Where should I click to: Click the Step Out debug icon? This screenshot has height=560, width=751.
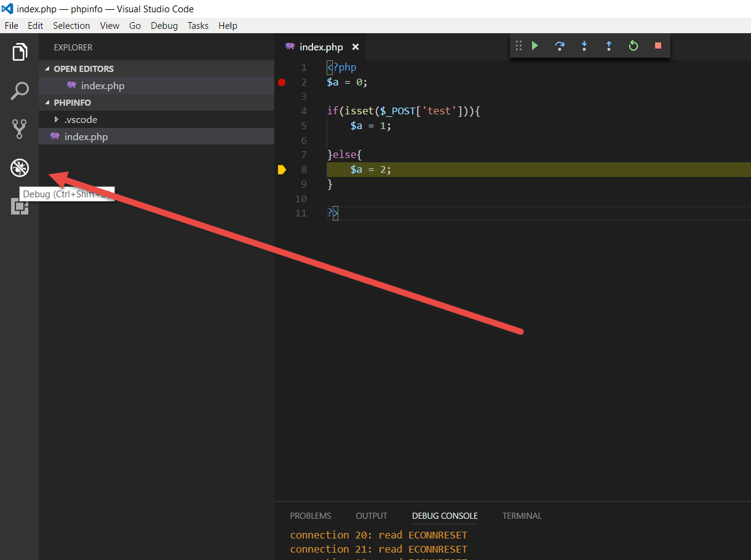coord(609,46)
